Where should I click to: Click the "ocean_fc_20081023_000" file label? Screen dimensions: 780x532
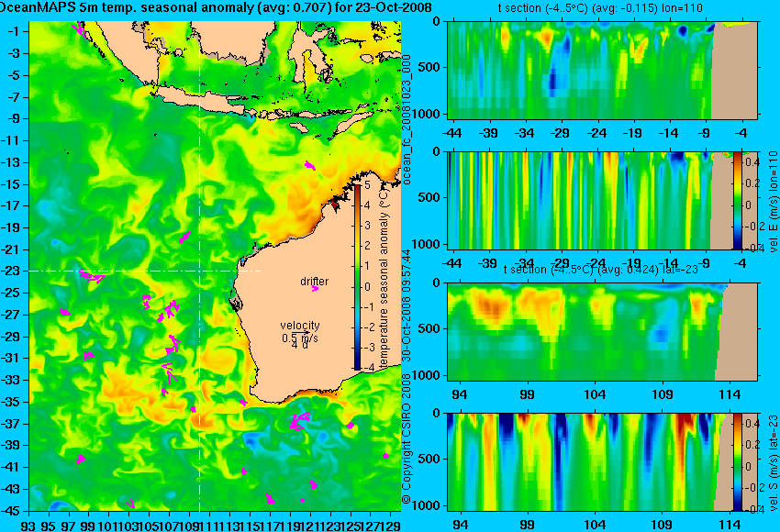(x=407, y=120)
